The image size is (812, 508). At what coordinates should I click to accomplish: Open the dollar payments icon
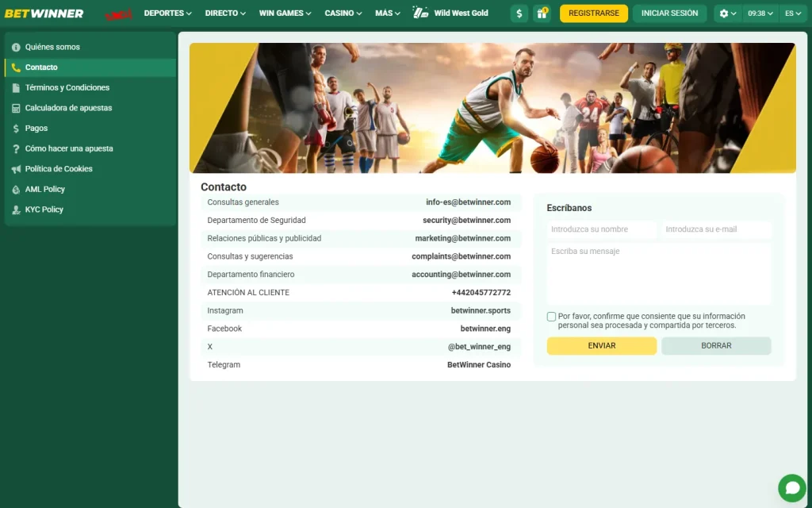tap(519, 13)
